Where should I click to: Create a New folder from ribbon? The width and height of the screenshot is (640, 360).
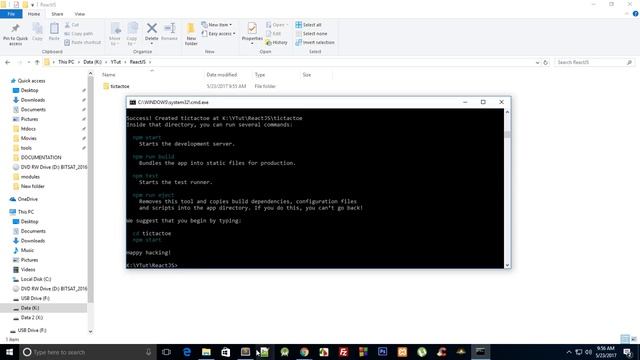[191, 34]
